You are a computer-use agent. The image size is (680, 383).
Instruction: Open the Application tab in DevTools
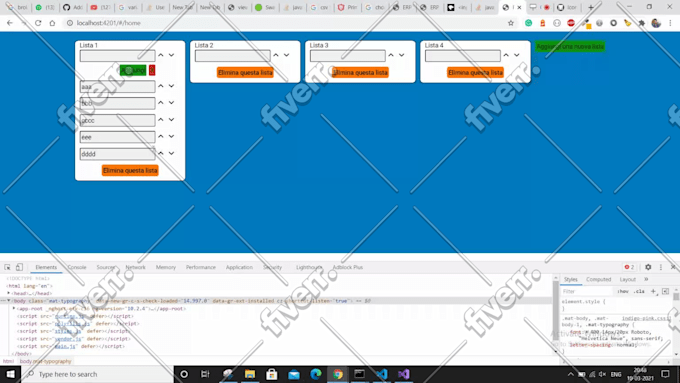[x=239, y=267]
